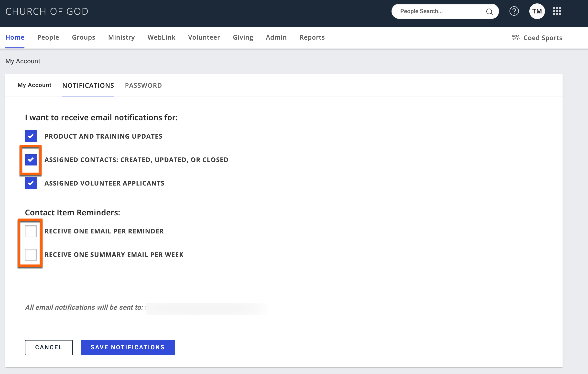The image size is (588, 374).
Task: Uncheck Product and Training Updates
Action: click(x=31, y=136)
